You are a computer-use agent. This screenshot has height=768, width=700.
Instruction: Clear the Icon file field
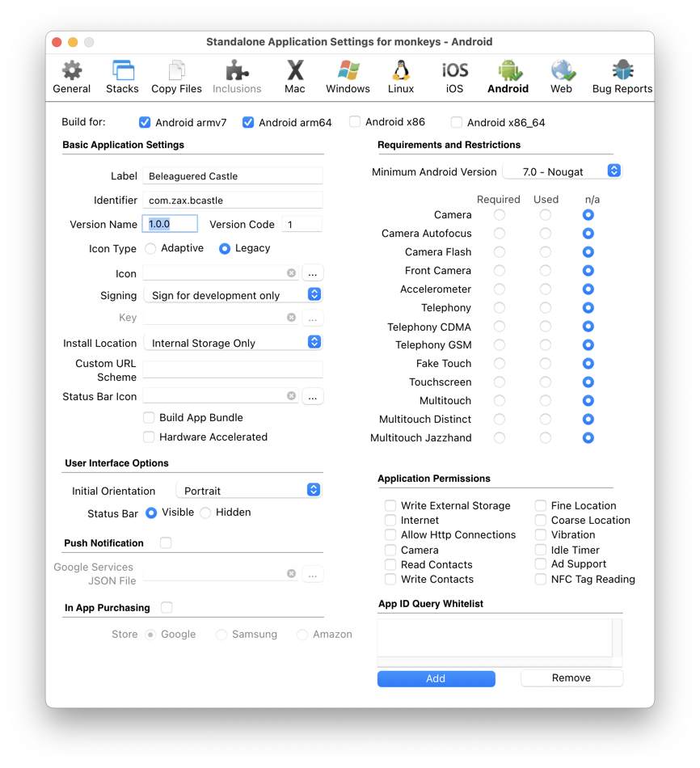tap(292, 272)
